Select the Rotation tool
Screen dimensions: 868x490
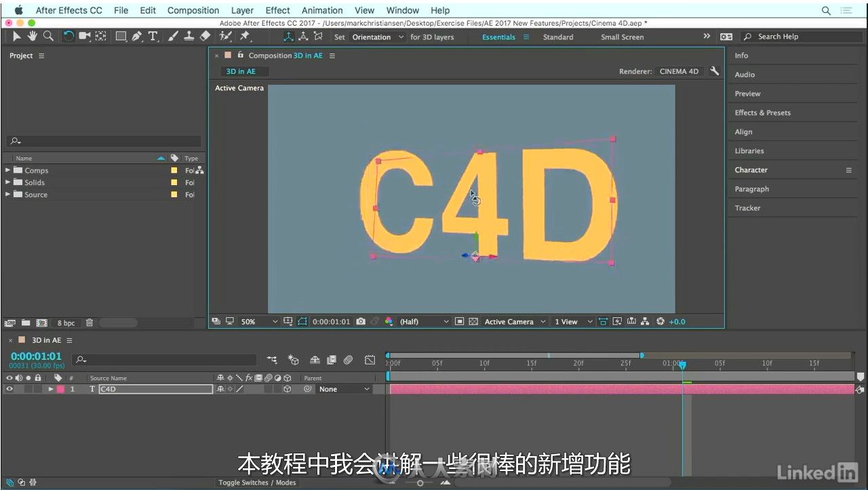68,37
